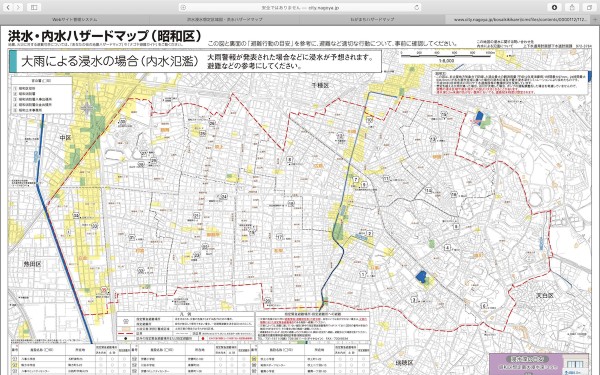Click the purple info box at bottom right
Image resolution: width=600 pixels, height=375 pixels.
coord(539,364)
